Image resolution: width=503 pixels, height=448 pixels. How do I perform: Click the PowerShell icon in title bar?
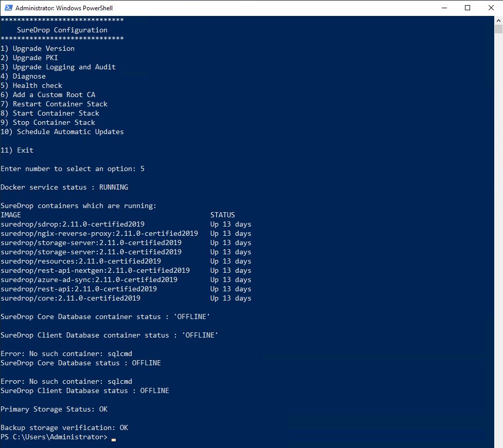point(9,8)
